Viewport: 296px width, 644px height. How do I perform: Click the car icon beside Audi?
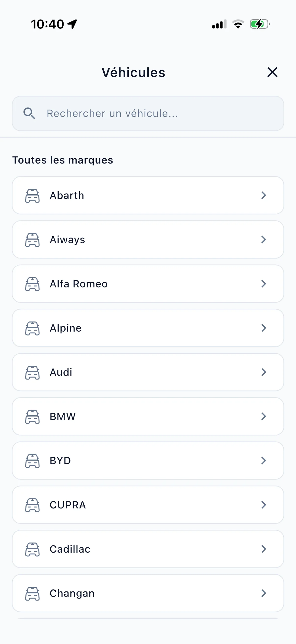(33, 372)
